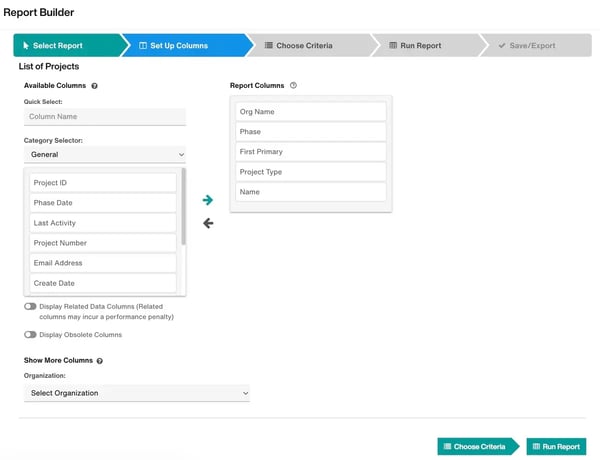Select Project ID in available columns
600x460 pixels.
(103, 183)
